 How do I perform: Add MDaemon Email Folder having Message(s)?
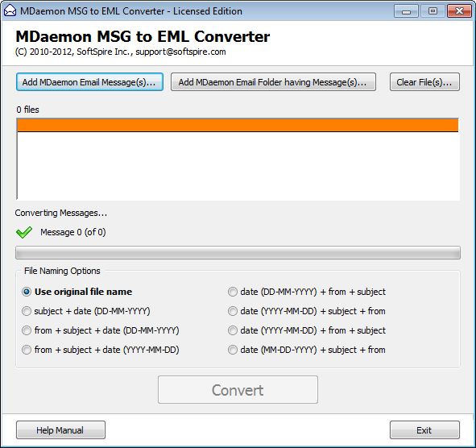click(273, 82)
